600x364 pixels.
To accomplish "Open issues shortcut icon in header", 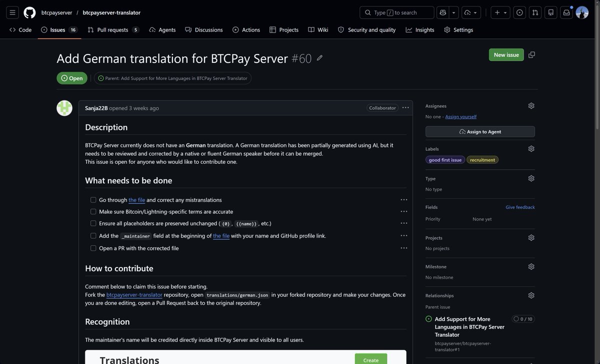I will 519,12.
